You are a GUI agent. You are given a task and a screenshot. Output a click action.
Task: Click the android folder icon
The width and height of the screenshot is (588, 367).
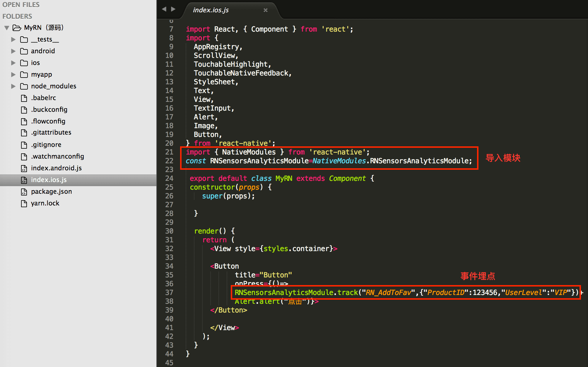tap(24, 51)
